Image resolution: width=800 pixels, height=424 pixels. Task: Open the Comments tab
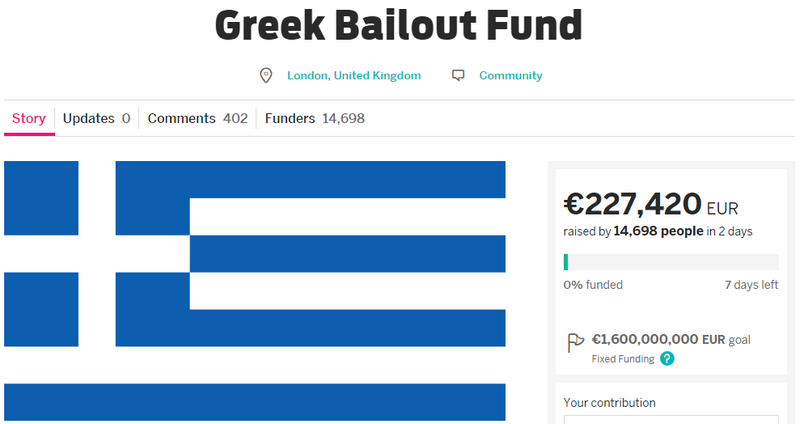click(197, 118)
